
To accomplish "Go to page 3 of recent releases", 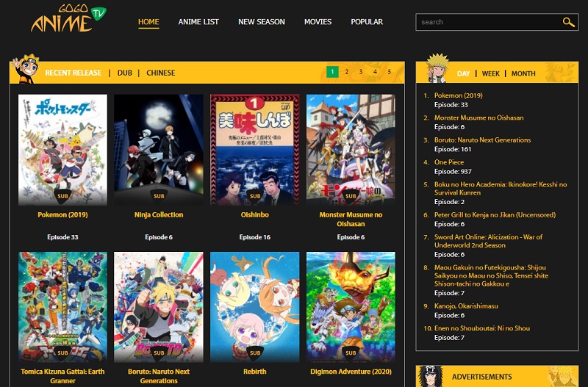I will point(361,71).
